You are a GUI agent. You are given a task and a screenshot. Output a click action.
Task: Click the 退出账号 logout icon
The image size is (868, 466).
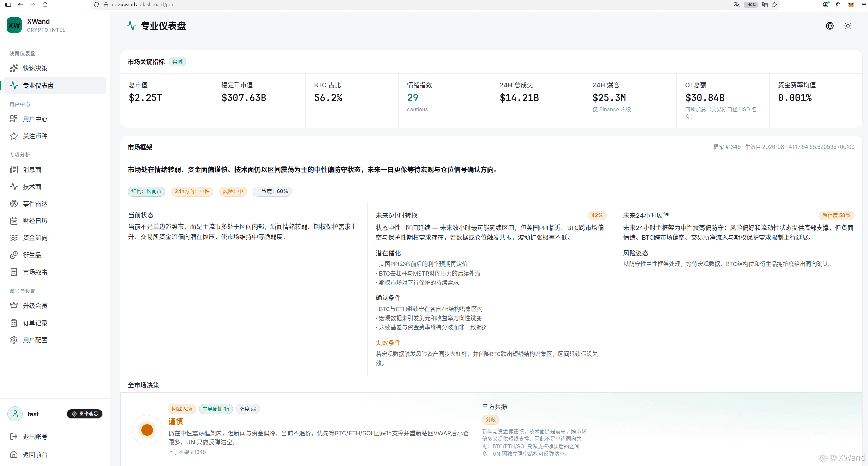pos(14,437)
